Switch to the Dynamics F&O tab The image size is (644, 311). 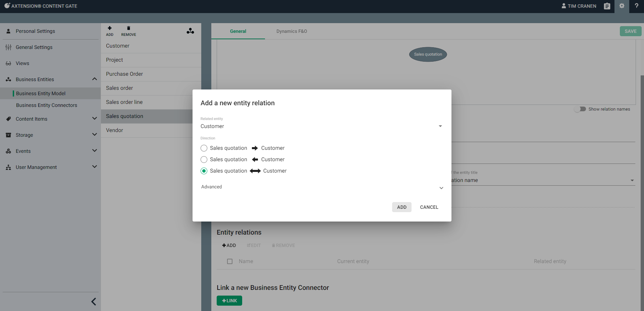291,31
